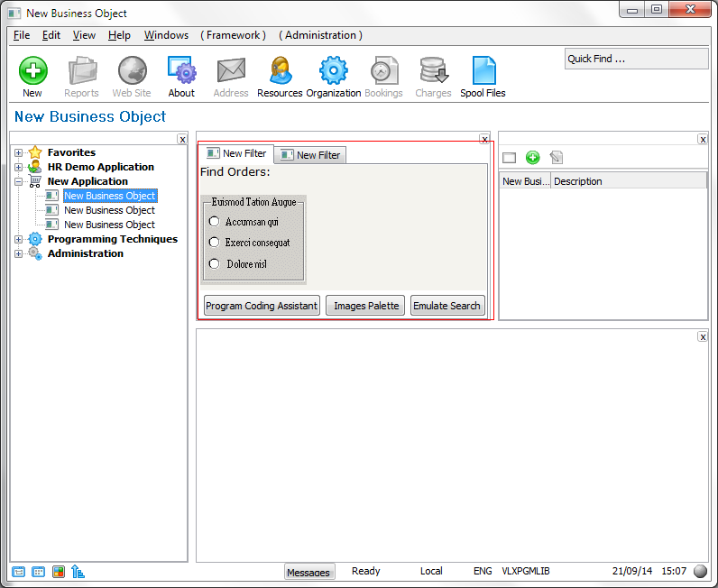Click the first blue status bar icon

(x=18, y=572)
